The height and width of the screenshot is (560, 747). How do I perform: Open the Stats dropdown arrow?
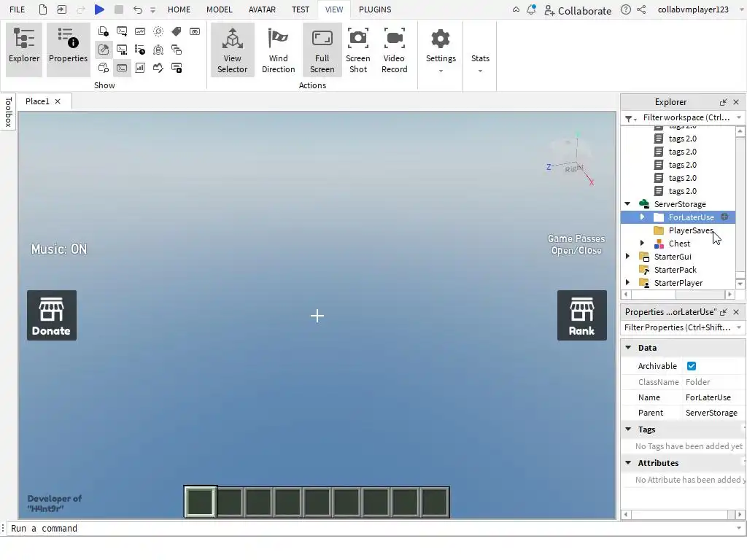click(480, 71)
